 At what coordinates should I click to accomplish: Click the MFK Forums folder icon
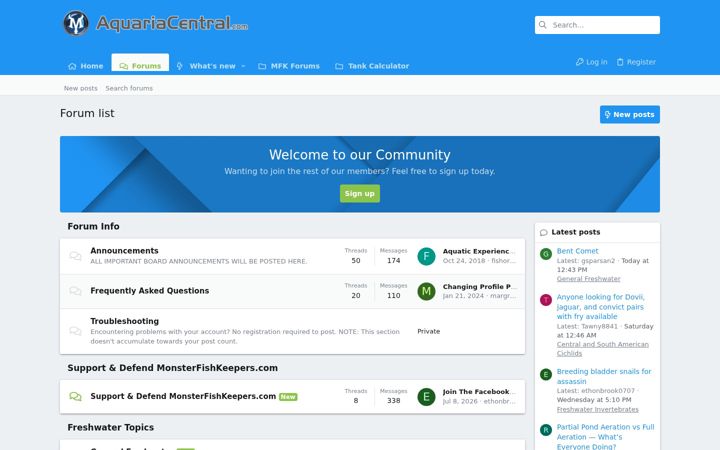click(262, 66)
